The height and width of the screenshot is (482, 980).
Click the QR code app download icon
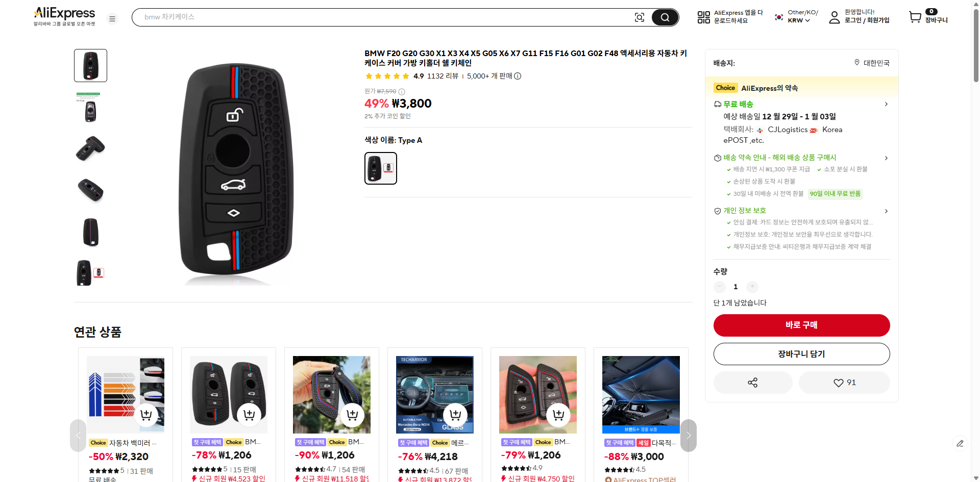[x=703, y=17]
